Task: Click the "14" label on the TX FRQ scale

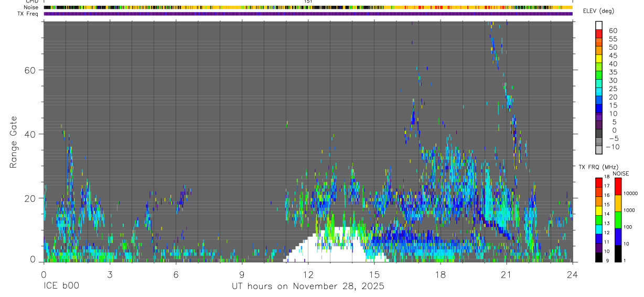Action: tap(606, 214)
